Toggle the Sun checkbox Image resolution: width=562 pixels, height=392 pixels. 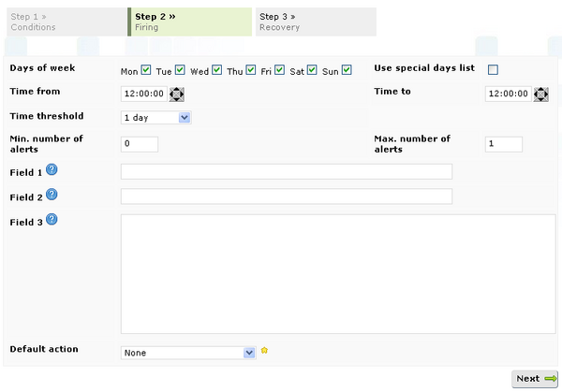pos(347,70)
